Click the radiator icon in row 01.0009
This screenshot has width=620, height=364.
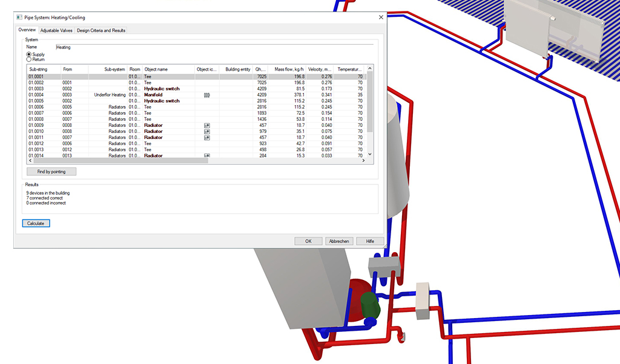pos(206,125)
